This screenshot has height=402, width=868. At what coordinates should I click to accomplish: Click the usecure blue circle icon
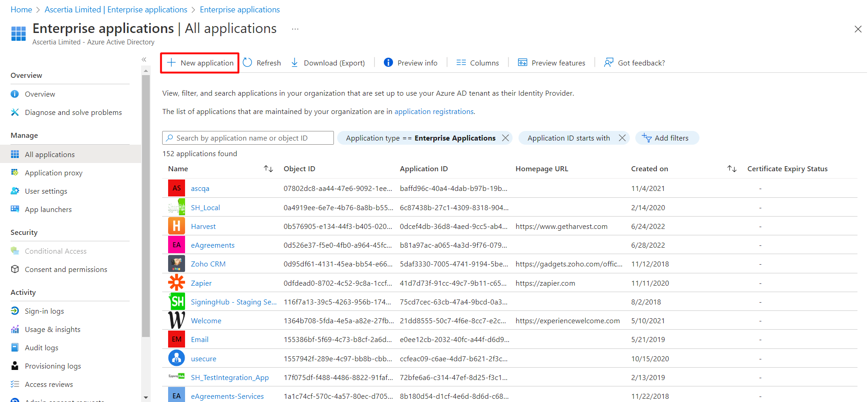point(176,358)
